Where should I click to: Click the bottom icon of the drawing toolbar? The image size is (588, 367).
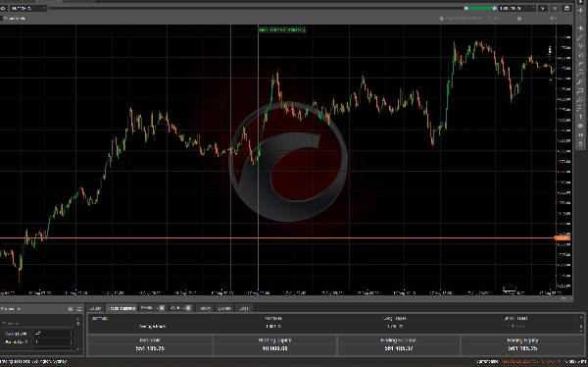click(x=580, y=144)
